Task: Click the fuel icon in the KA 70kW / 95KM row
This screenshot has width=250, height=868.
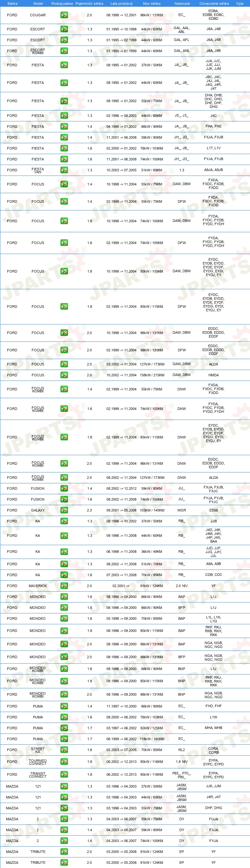Action: click(64, 575)
